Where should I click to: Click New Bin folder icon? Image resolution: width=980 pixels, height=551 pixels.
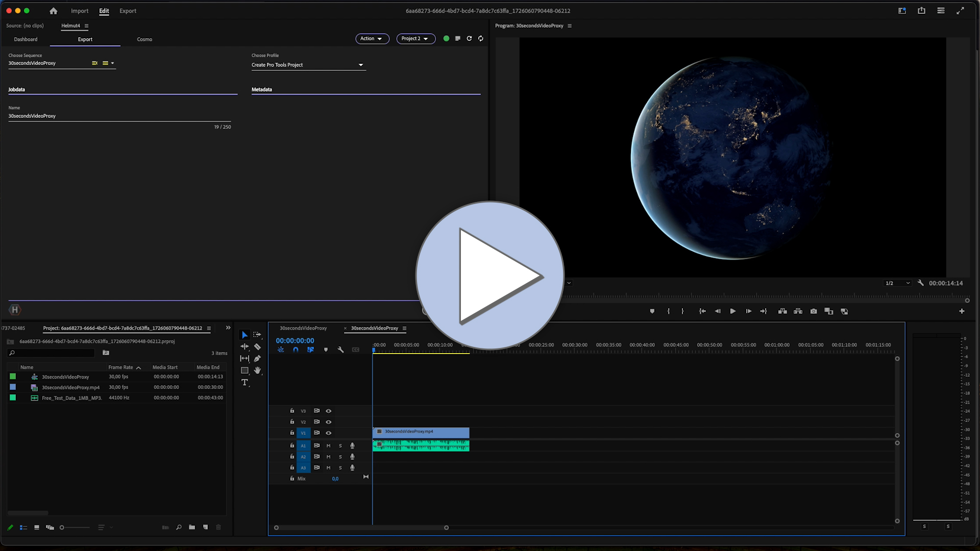(192, 528)
